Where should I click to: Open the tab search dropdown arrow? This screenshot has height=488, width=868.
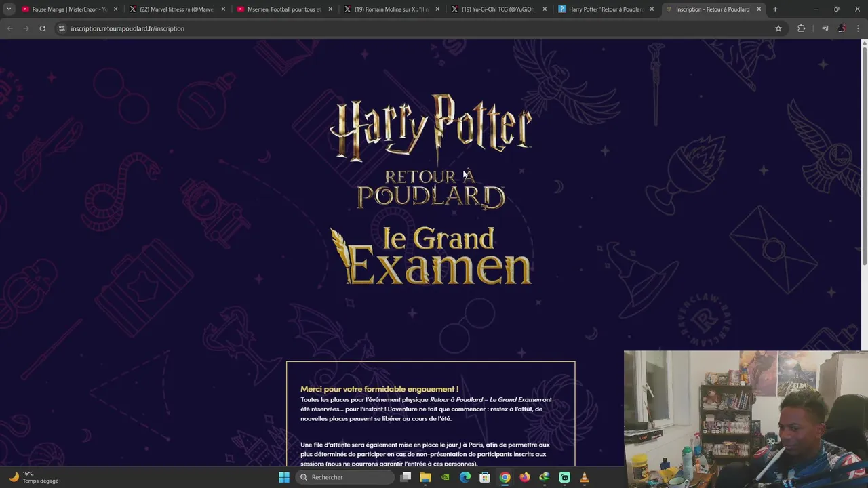pos(9,9)
